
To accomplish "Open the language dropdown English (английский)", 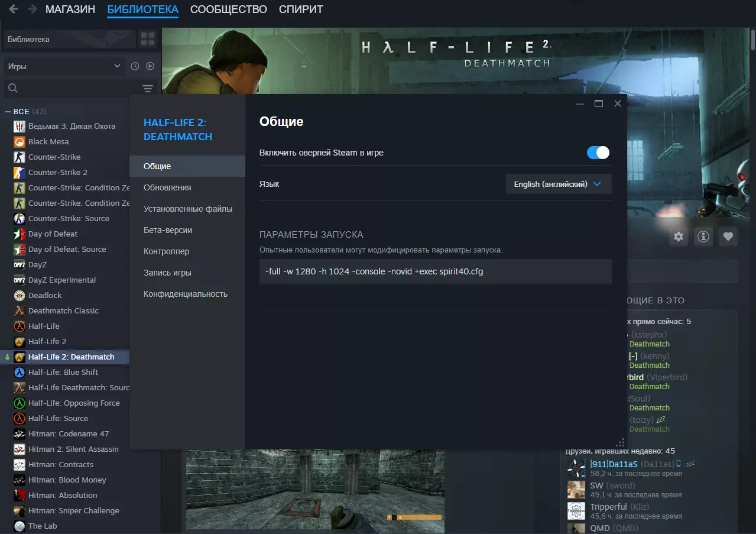I will [559, 184].
